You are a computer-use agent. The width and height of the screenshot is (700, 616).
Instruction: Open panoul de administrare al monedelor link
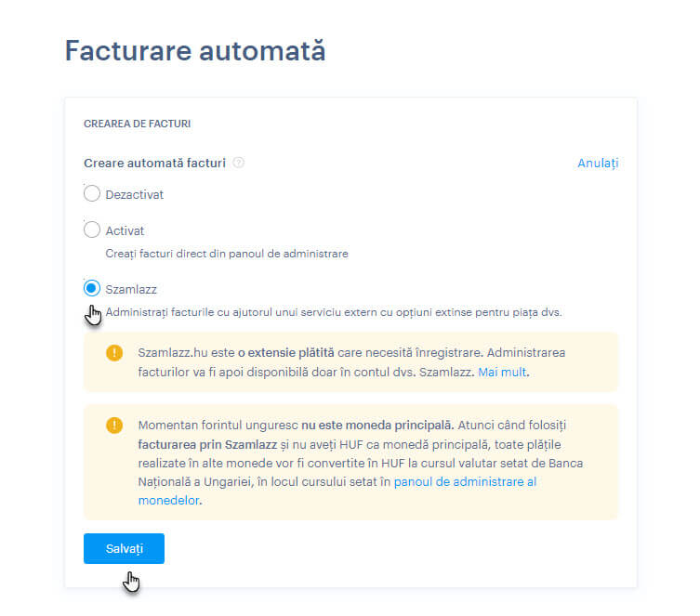pyautogui.click(x=337, y=491)
